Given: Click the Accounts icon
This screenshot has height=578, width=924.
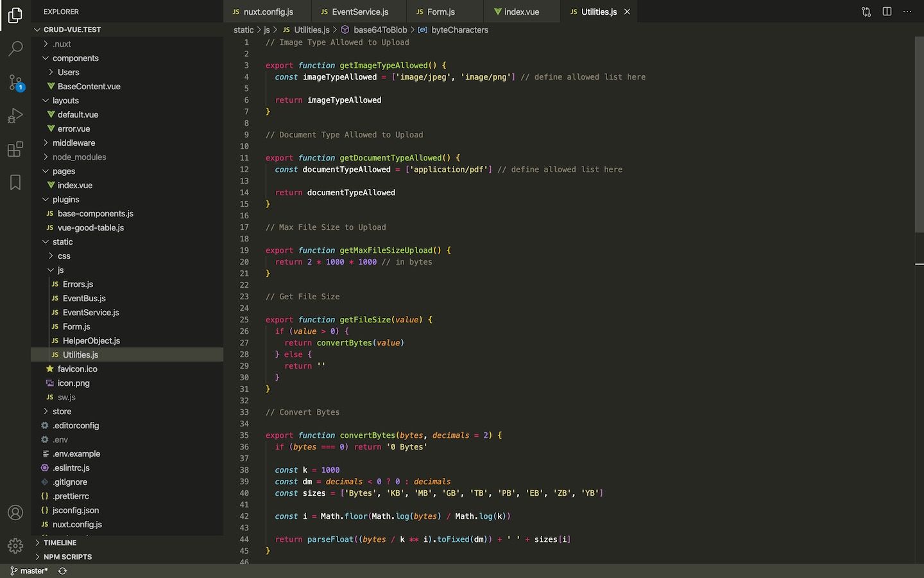Looking at the screenshot, I should [15, 512].
